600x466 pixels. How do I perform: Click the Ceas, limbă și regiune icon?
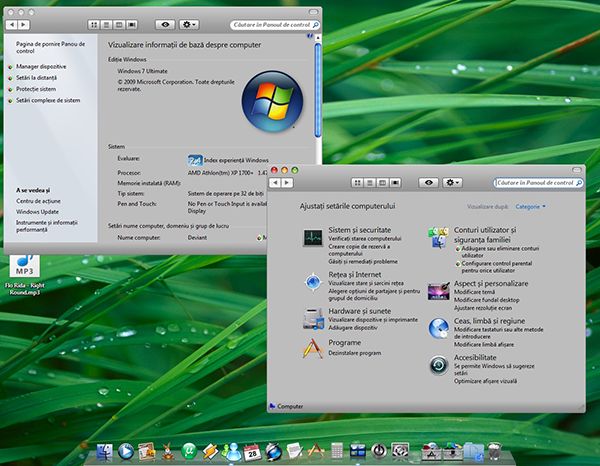coord(439,328)
